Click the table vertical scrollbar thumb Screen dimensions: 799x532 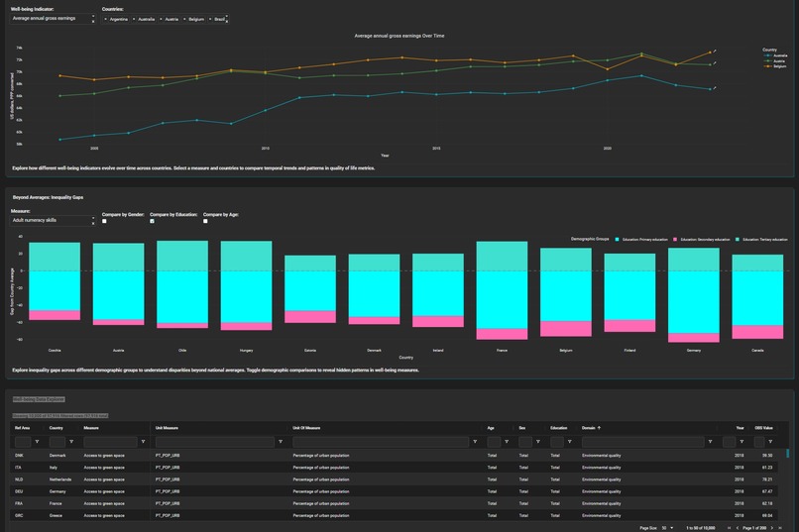point(787,453)
